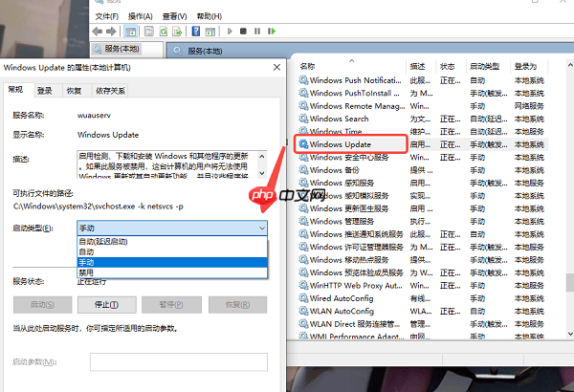Screen dimensions: 574x392
Task: Select the WLAN Direct 服务连接管... row
Action: click(421, 323)
